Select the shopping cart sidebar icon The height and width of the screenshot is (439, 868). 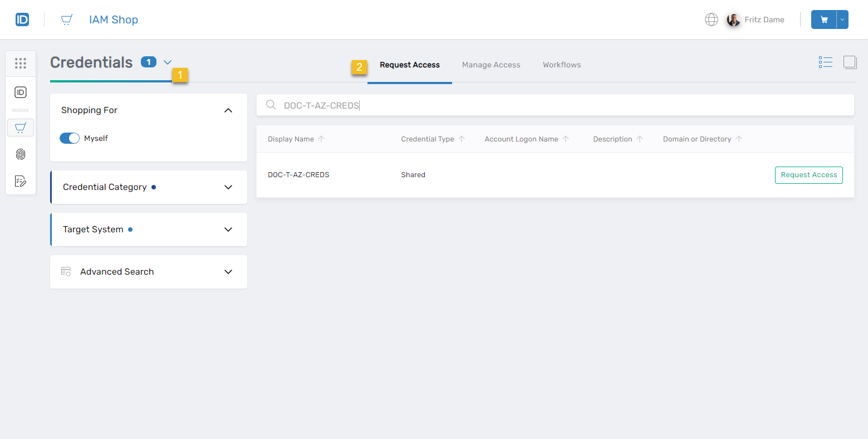point(21,128)
